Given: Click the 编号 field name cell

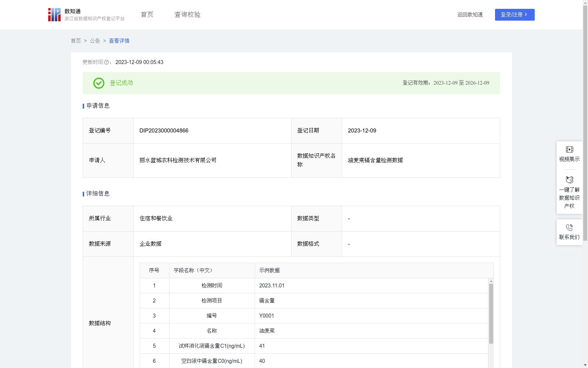Looking at the screenshot, I should tap(212, 316).
